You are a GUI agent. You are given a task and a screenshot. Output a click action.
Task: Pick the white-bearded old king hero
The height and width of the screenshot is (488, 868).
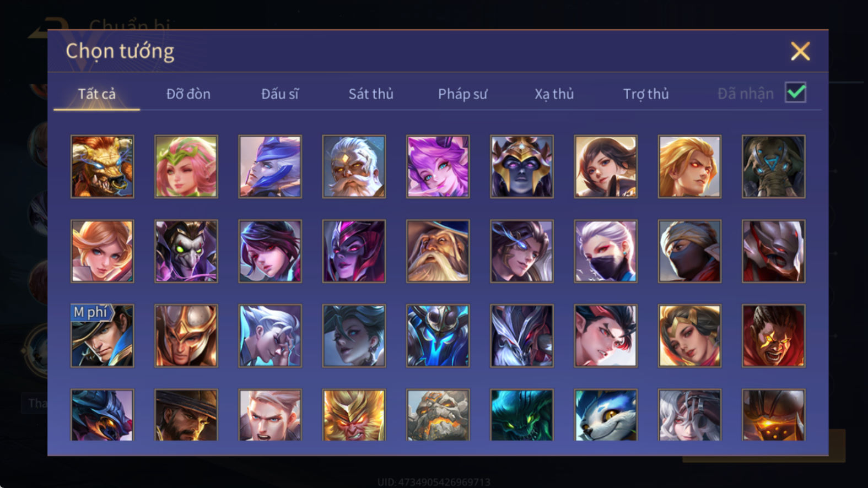[354, 166]
